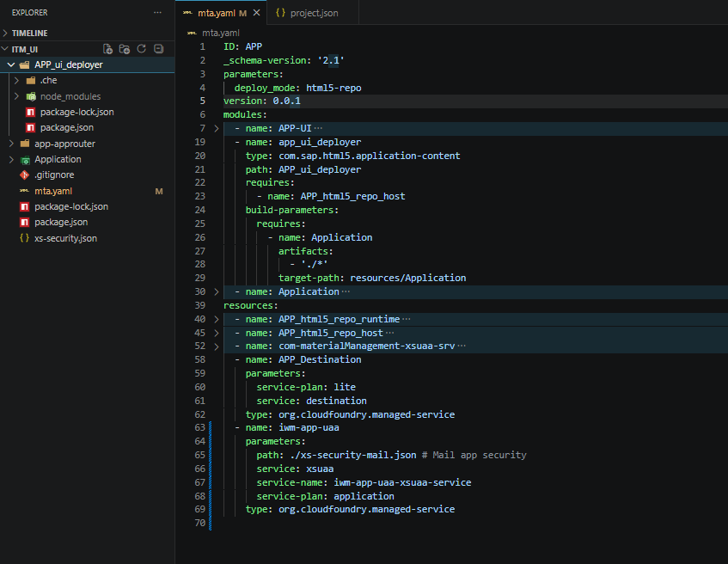Refresh the explorer tree
This screenshot has width=728, height=564.
pyautogui.click(x=142, y=49)
